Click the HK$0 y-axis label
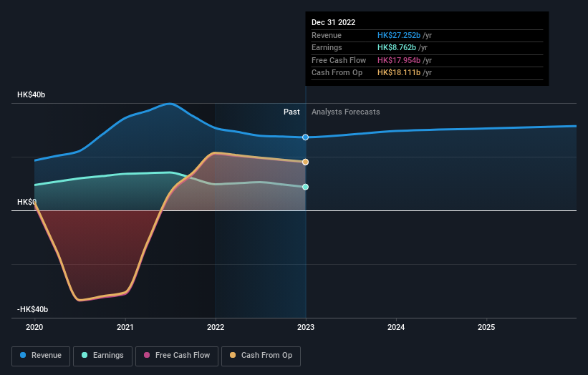This screenshot has height=375, width=588. [27, 203]
